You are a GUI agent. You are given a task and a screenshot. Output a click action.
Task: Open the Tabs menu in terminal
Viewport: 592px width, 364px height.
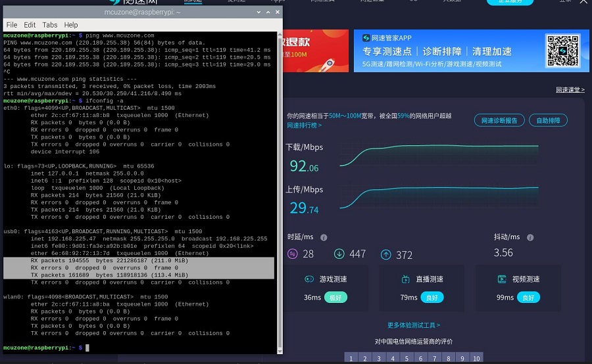point(50,25)
